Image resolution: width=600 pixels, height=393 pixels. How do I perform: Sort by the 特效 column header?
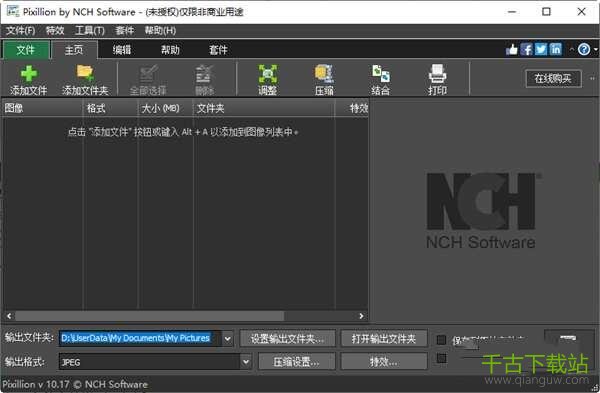(352, 108)
